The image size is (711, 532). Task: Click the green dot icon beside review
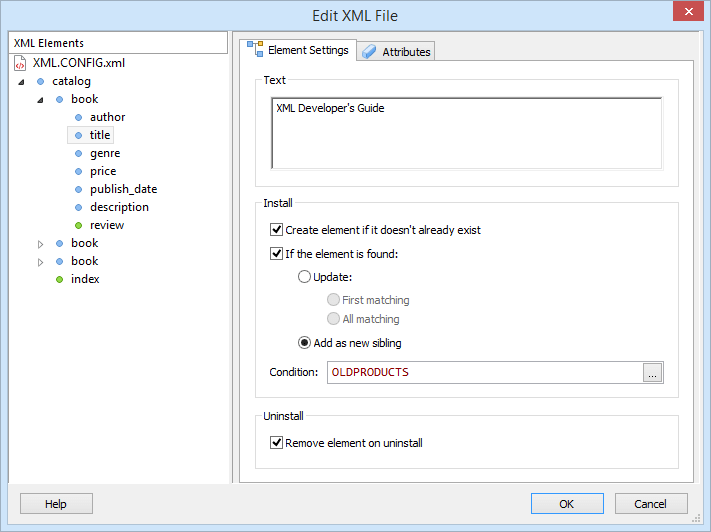pos(78,225)
